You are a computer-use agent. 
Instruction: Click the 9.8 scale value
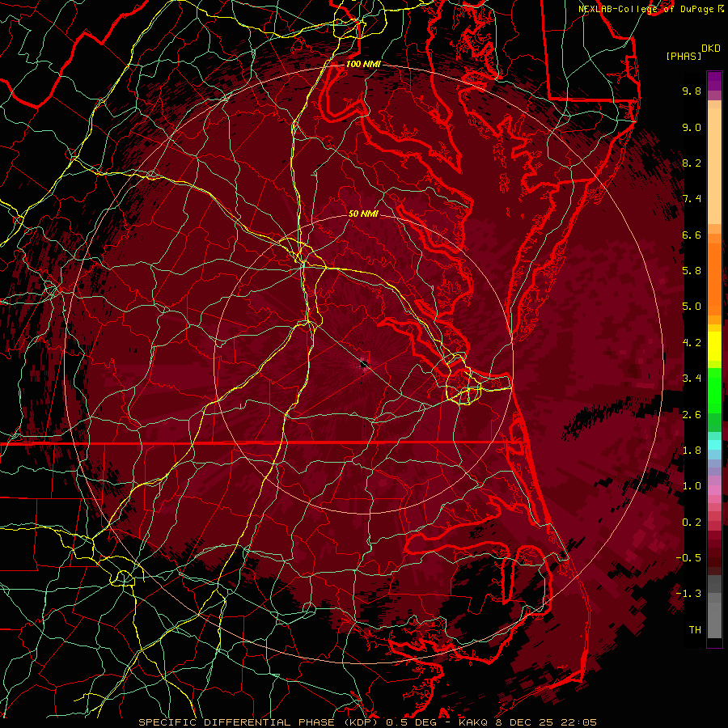(692, 91)
